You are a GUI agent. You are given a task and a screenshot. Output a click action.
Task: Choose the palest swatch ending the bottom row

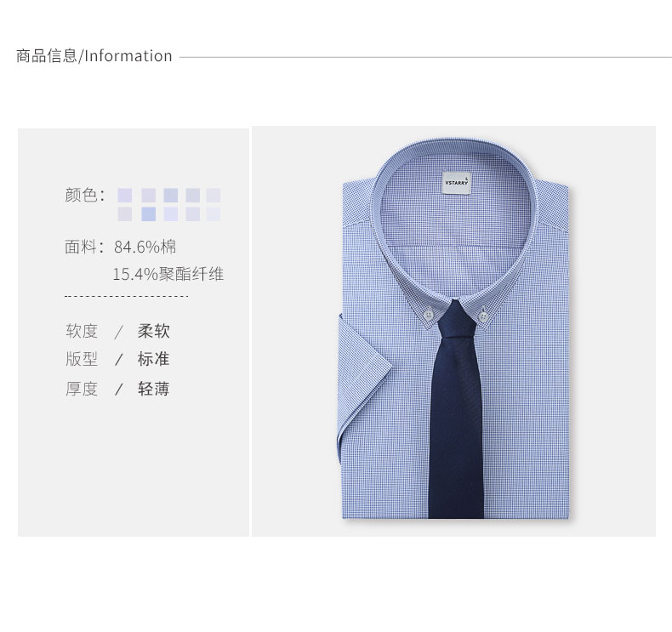[x=214, y=214]
